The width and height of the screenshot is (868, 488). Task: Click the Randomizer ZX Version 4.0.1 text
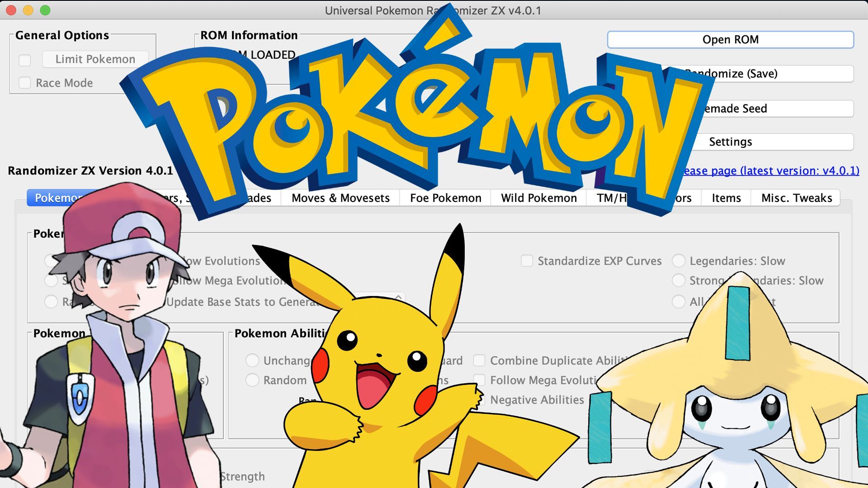pyautogui.click(x=90, y=171)
